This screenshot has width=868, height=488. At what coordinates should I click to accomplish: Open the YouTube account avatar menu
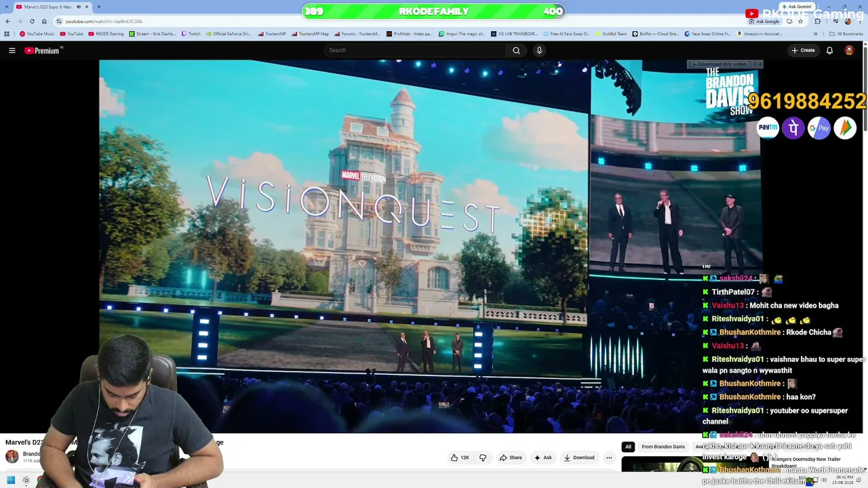click(849, 50)
